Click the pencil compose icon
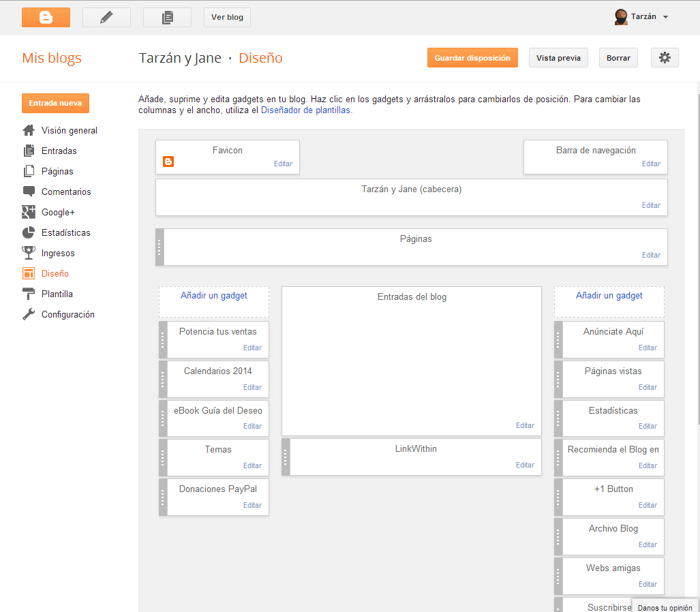Screen dimensions: 700x612 click(x=106, y=17)
